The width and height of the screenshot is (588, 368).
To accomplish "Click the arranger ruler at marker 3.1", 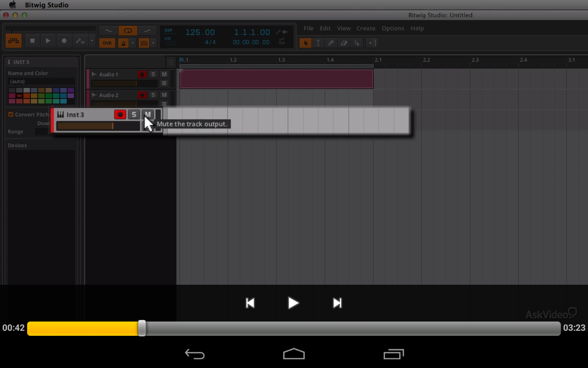I will click(x=571, y=60).
